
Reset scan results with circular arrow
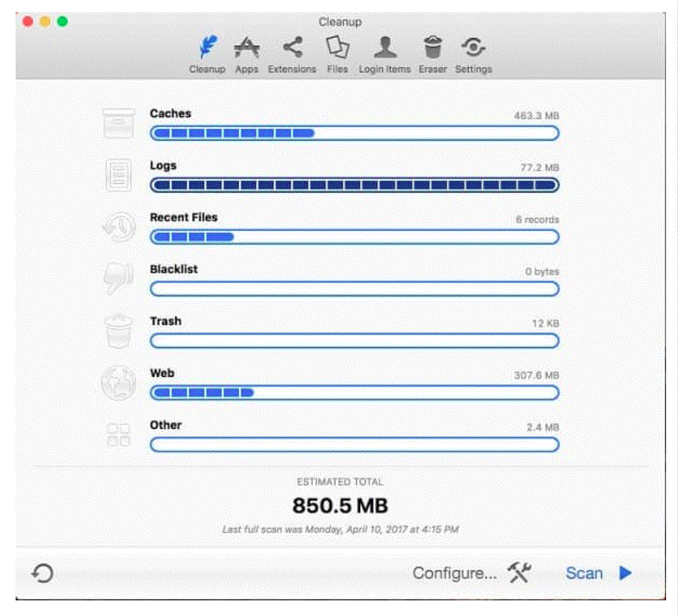(x=42, y=574)
